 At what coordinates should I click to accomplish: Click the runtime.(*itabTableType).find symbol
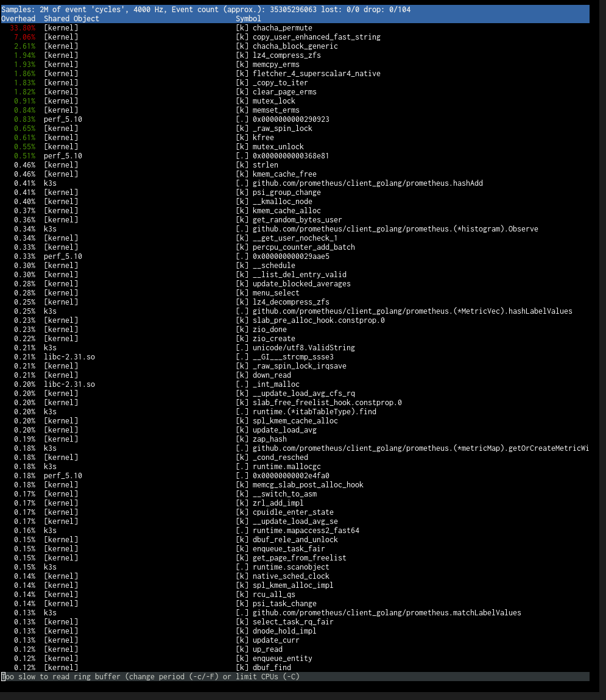coord(314,412)
